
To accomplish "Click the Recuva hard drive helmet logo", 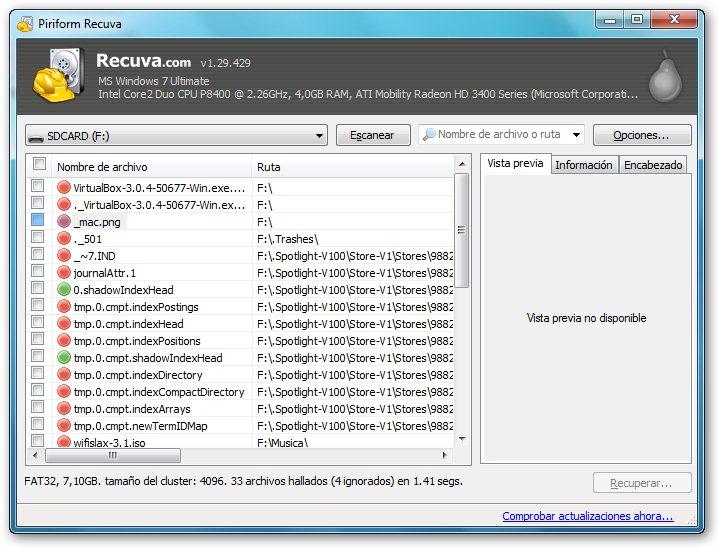I will pos(59,75).
